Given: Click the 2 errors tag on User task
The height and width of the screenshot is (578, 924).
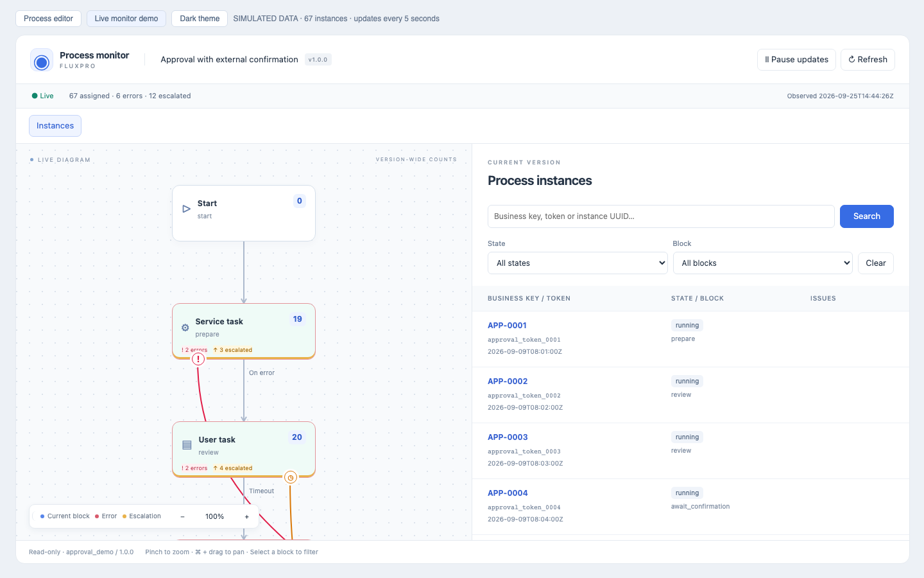Looking at the screenshot, I should point(194,468).
